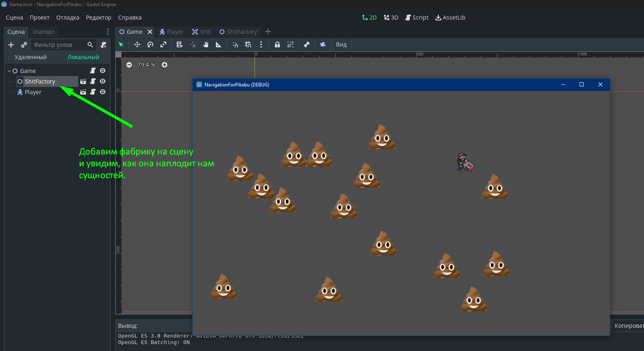Select the Game node in scene tree

[28, 71]
